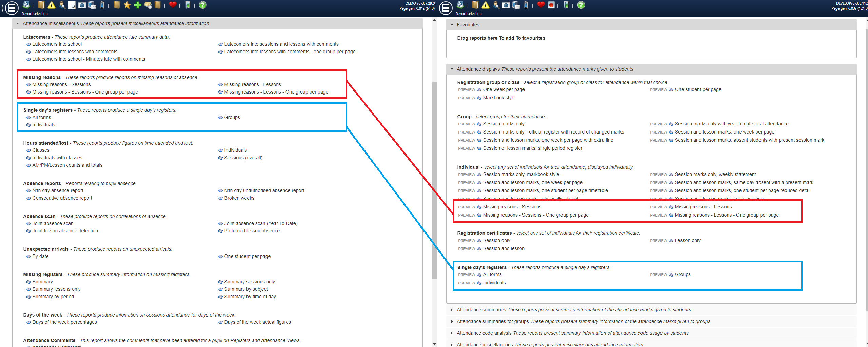Click the red record button in DEVELOP toolbar
Viewport: 868px width, 347px height.
click(x=551, y=5)
